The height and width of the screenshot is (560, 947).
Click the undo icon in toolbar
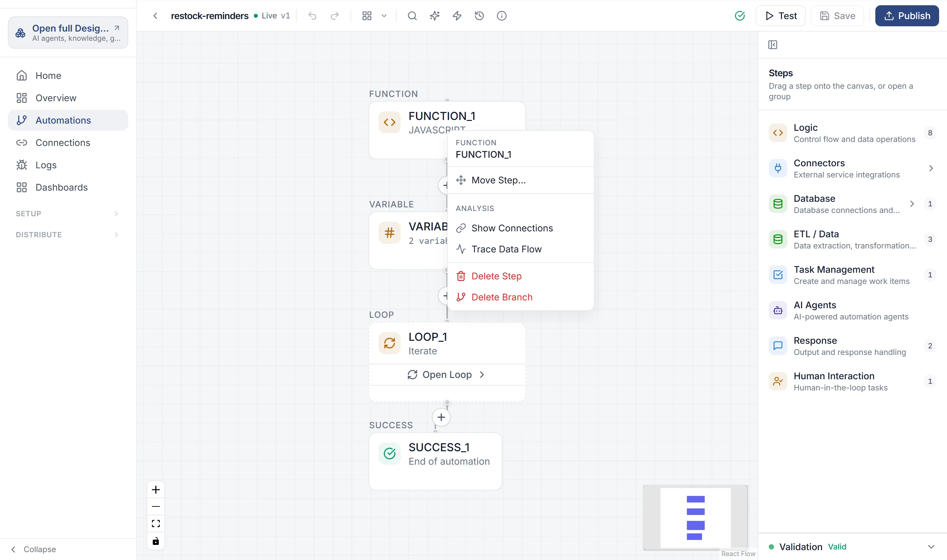312,16
